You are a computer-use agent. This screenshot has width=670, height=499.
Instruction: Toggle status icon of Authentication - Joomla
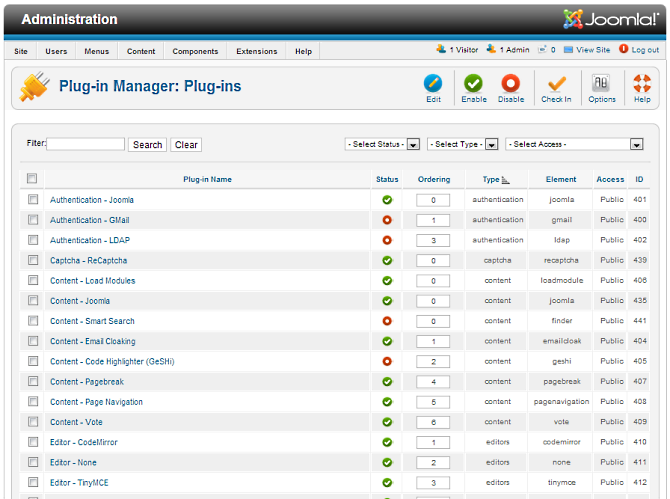click(x=387, y=200)
